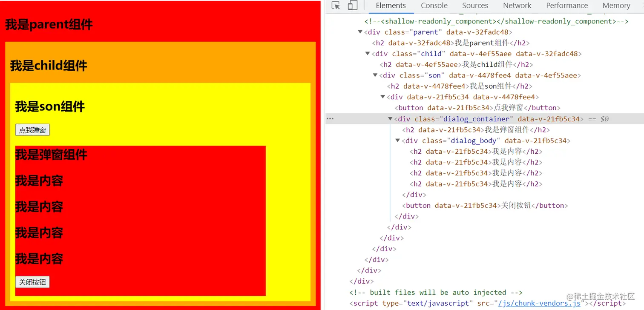Collapse the dialog_body div node
This screenshot has width=644, height=310.
[x=398, y=141]
